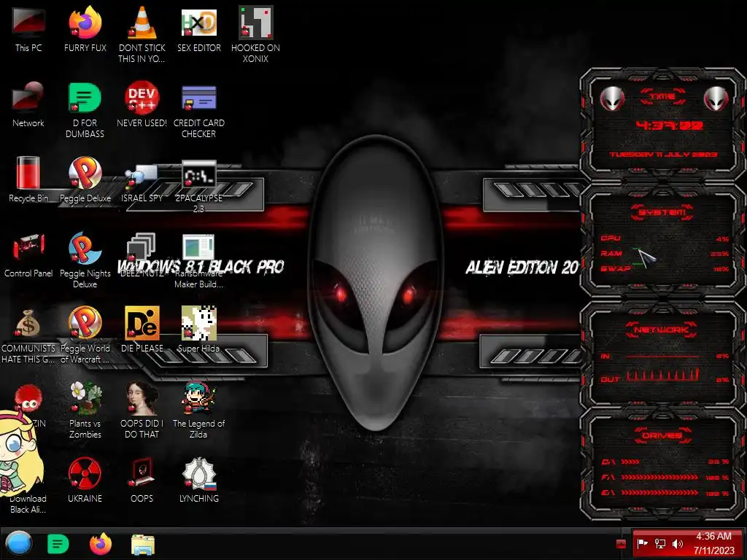Click the SYSTEM gadget header
Image resolution: width=747 pixels, height=560 pixels.
(x=662, y=212)
